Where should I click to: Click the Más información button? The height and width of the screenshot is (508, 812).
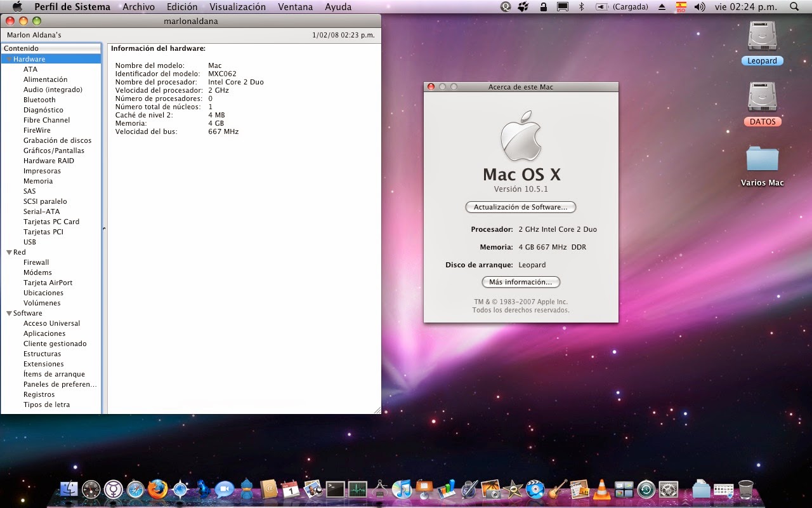(520, 282)
